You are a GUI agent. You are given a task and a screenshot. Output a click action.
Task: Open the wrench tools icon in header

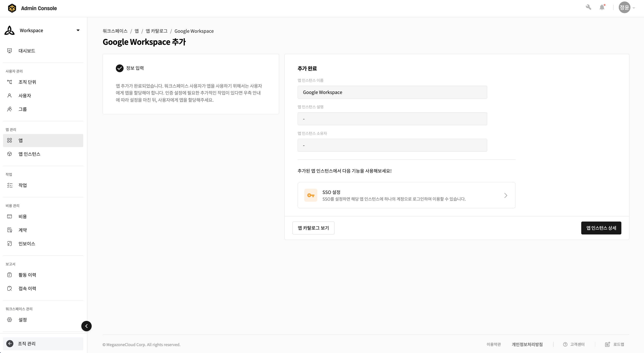(589, 7)
